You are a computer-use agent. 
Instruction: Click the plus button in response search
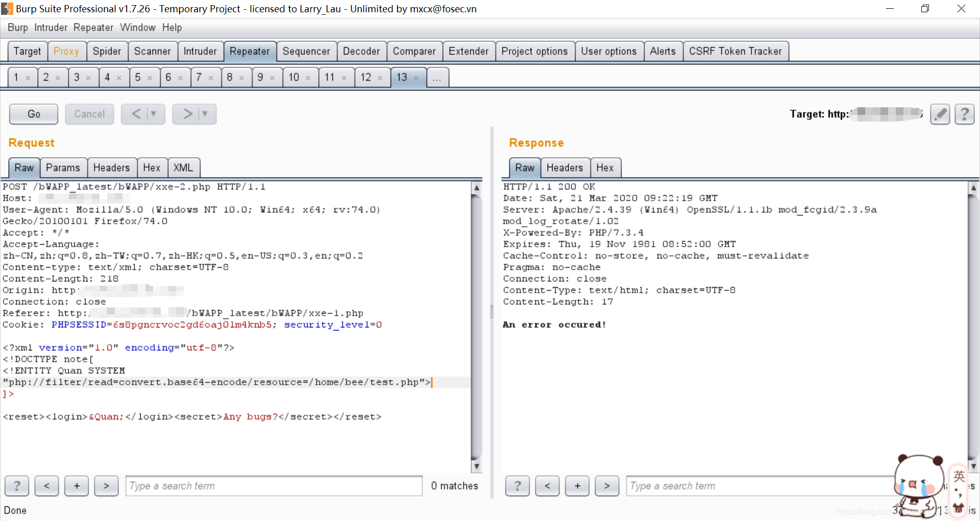coord(577,486)
